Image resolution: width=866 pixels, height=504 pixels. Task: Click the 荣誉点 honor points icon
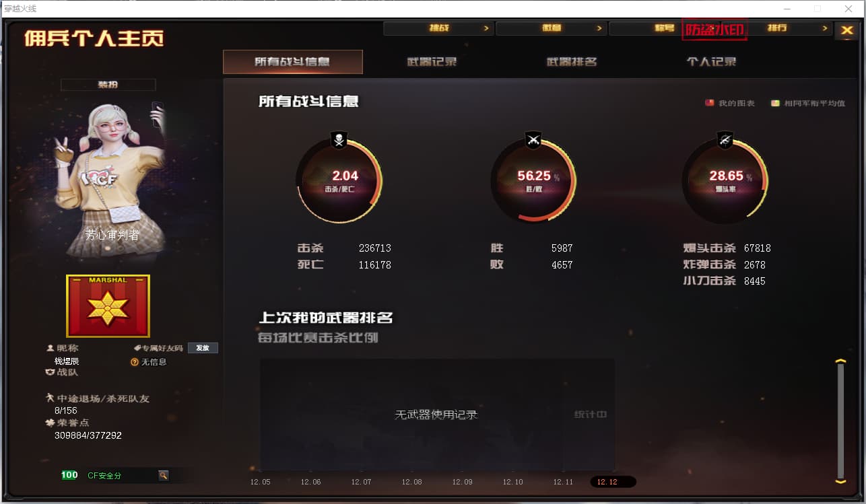coord(50,423)
